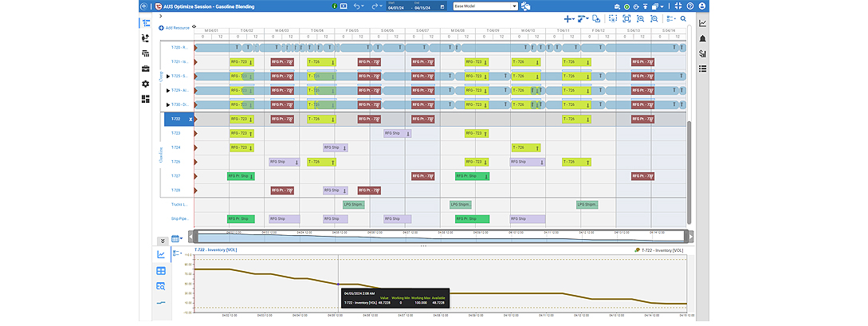
Task: Open the briefcase icon in left sidebar
Action: coord(146,69)
